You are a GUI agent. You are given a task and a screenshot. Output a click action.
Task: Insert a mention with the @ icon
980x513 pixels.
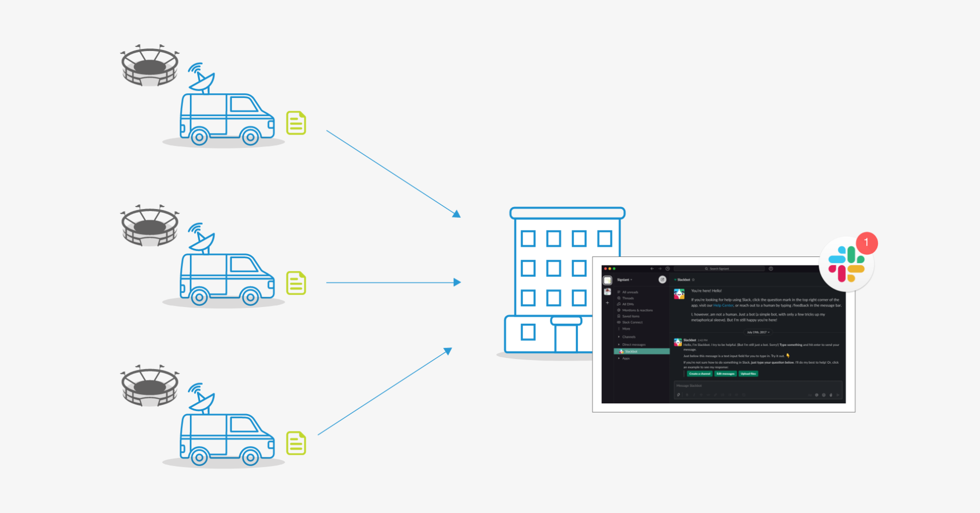817,395
